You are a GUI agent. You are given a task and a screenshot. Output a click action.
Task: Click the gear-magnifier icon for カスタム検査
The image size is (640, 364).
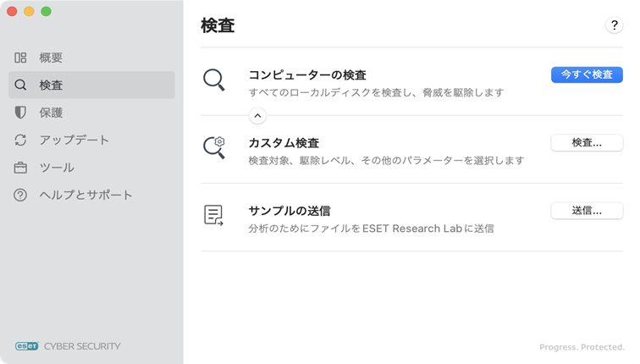213,147
